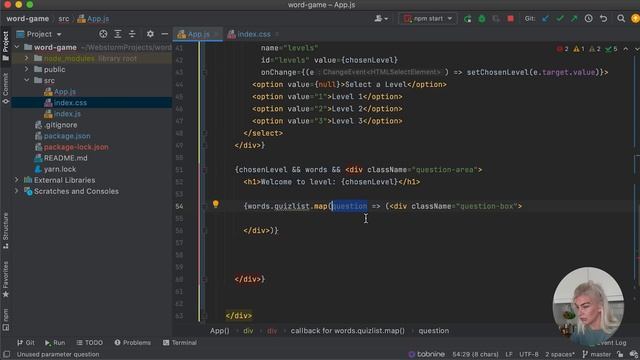640x360 pixels.
Task: Click the 2 spaces indent status entry
Action: [560, 354]
